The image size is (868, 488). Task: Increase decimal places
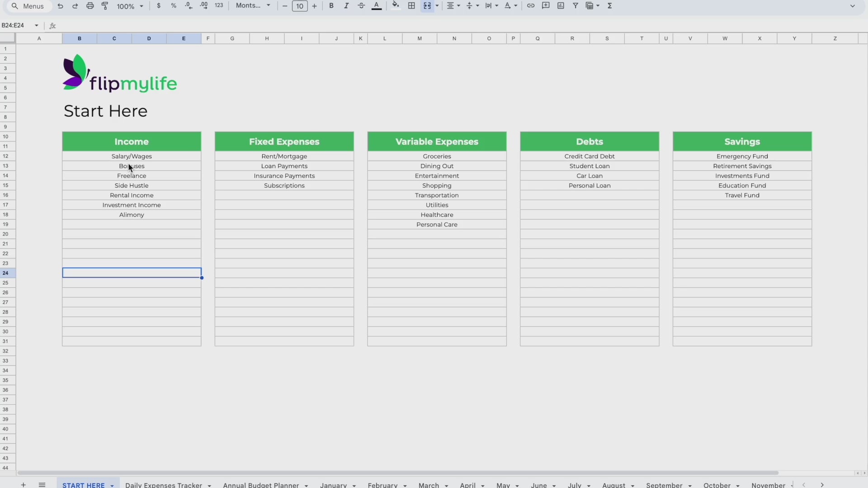204,6
